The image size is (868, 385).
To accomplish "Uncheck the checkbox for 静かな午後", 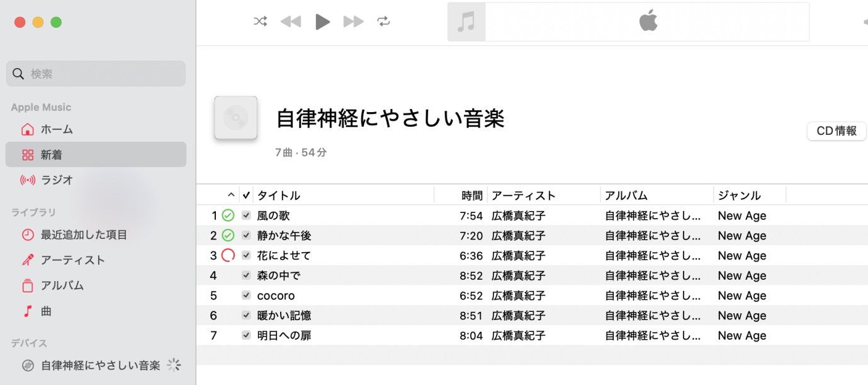I will pos(246,235).
